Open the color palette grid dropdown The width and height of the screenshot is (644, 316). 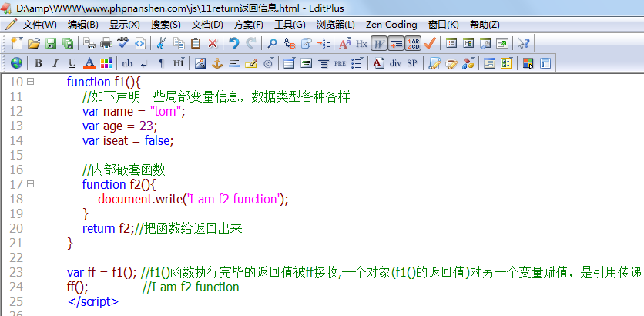[106, 63]
